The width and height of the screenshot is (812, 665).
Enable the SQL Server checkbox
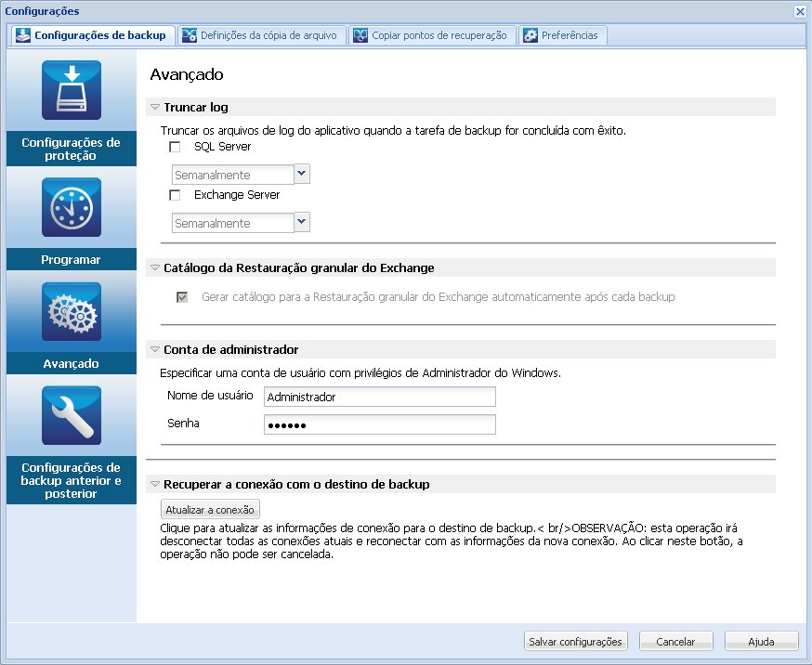pos(175,147)
